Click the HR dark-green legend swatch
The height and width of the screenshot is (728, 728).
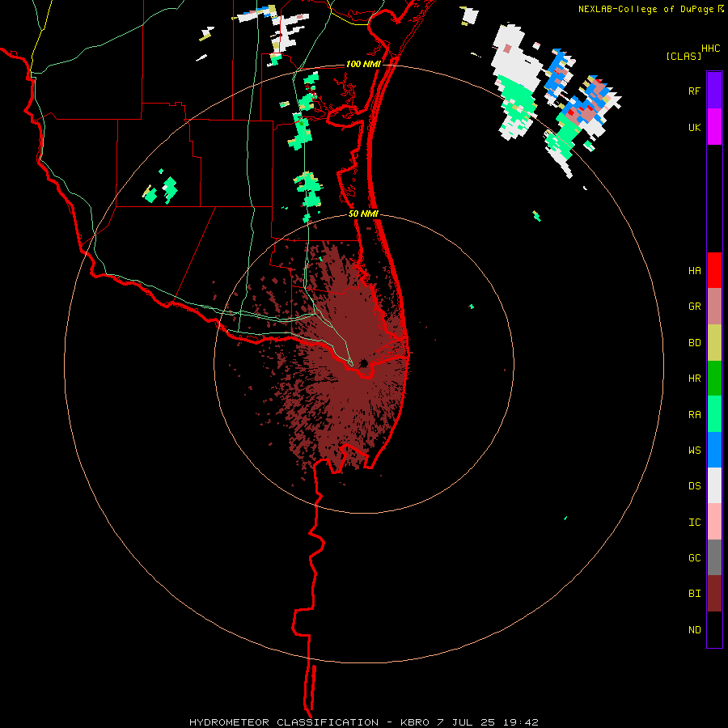[714, 379]
